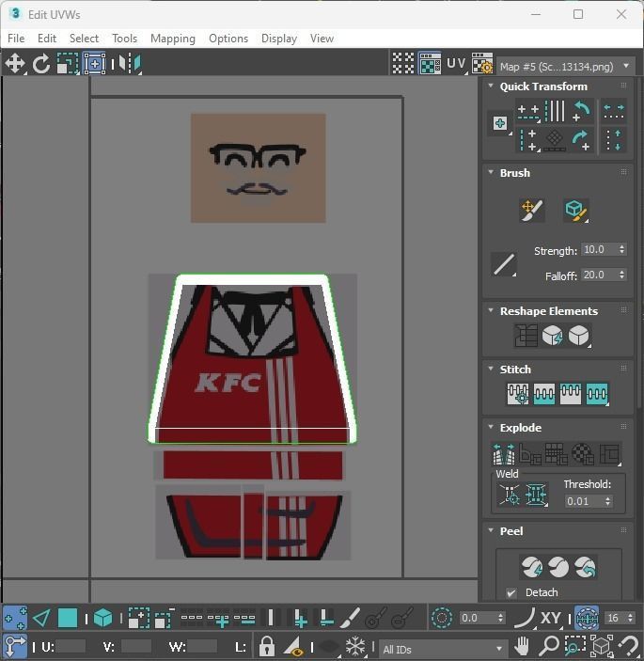This screenshot has width=644, height=661.
Task: Click the Strength spinner arrows
Action: (x=621, y=249)
